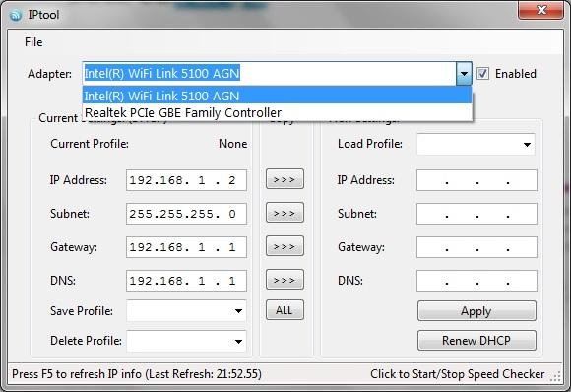The height and width of the screenshot is (392, 571).
Task: Copy IP Address with its >>> button
Action: [285, 179]
